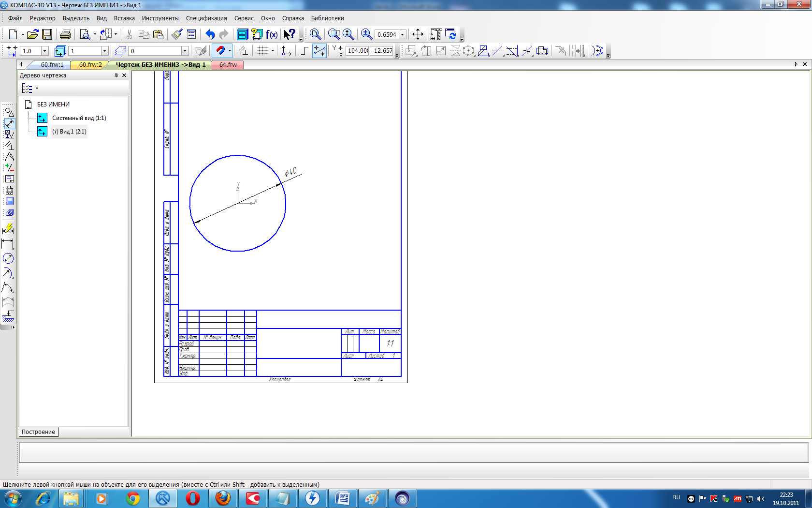Expand the current layer number dropdown
This screenshot has height=508, width=812.
click(185, 51)
